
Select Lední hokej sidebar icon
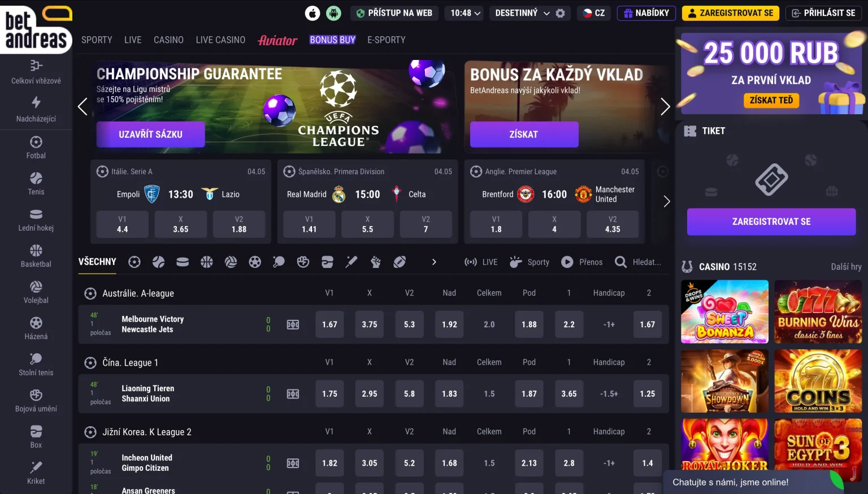[x=36, y=220]
